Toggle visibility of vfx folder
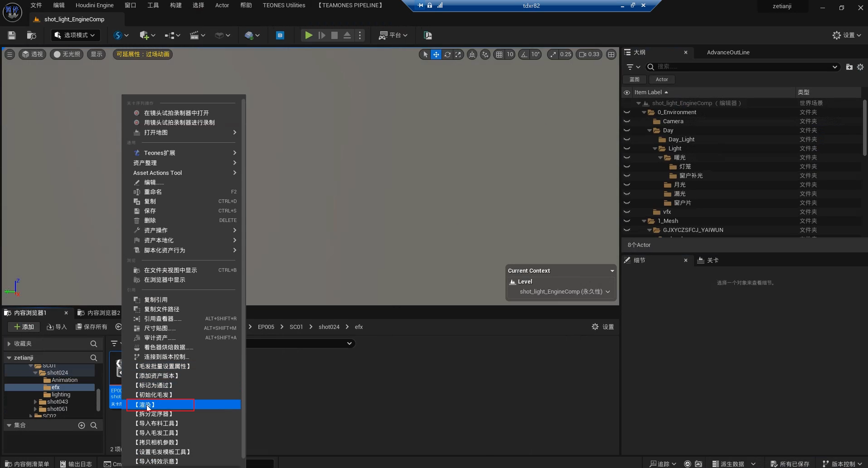This screenshot has width=868, height=468. (x=627, y=212)
